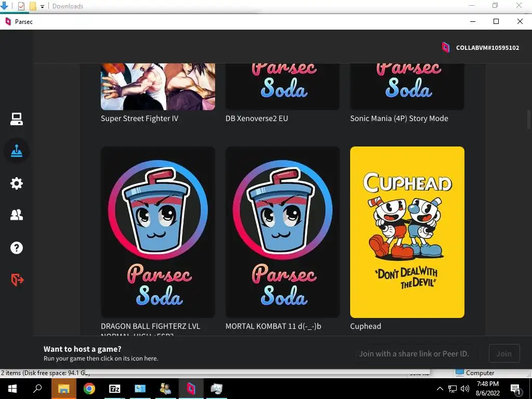
Task: Click the DRAGON BALL FIGHTERZ LVL title
Action: pyautogui.click(x=150, y=326)
